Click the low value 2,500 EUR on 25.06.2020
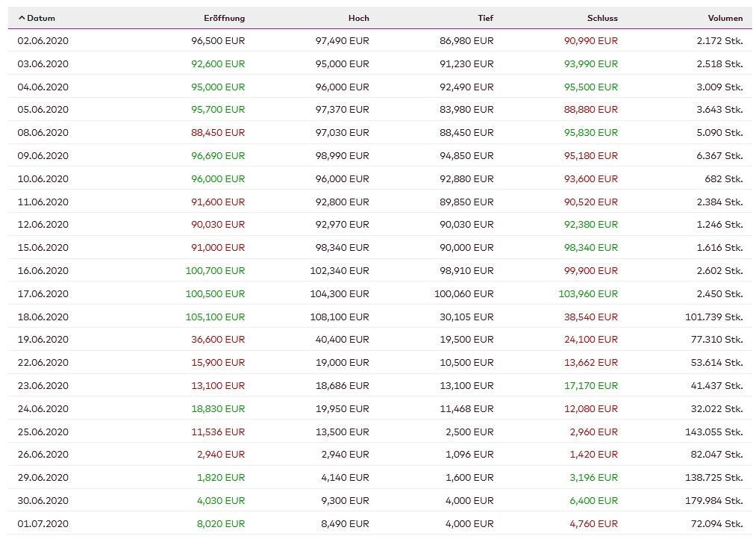Viewport: 756px width, 545px height. (471, 432)
